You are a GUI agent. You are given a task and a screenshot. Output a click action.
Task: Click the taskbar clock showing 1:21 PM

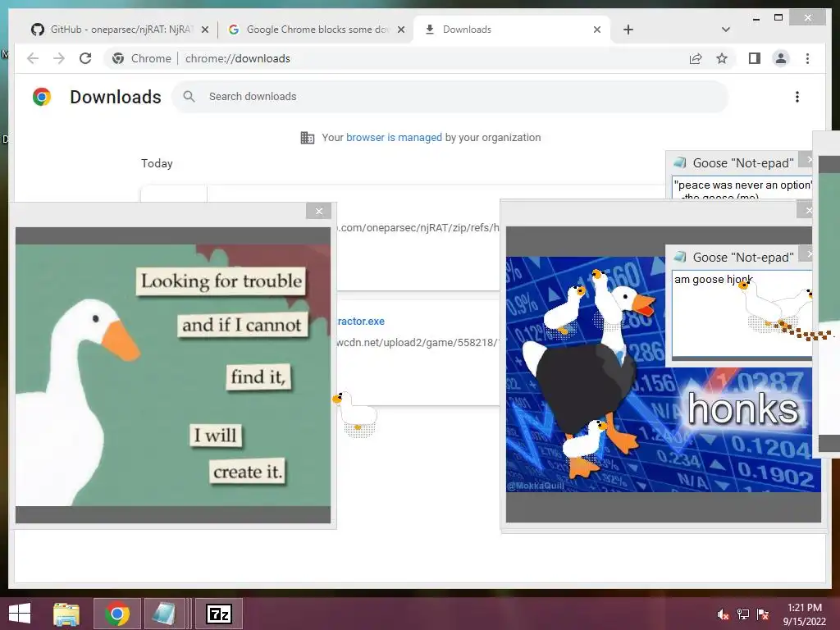click(x=804, y=614)
